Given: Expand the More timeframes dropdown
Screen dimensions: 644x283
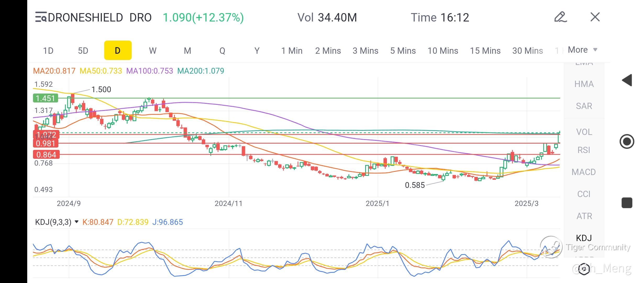Looking at the screenshot, I should pyautogui.click(x=582, y=50).
